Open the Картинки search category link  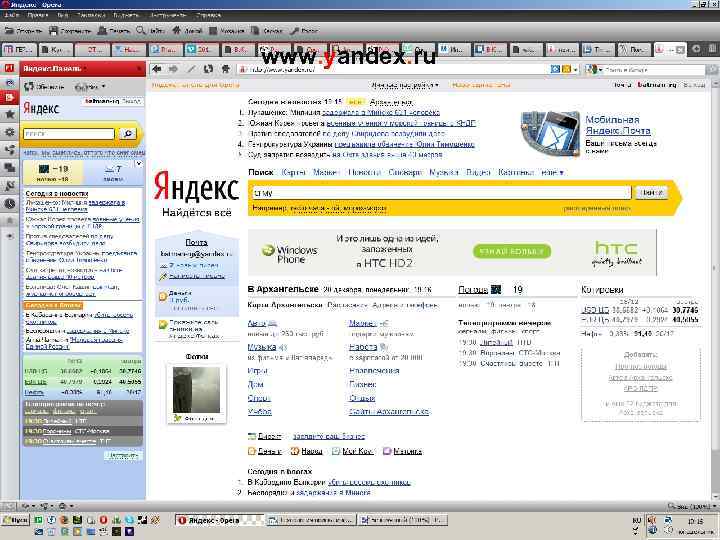516,173
